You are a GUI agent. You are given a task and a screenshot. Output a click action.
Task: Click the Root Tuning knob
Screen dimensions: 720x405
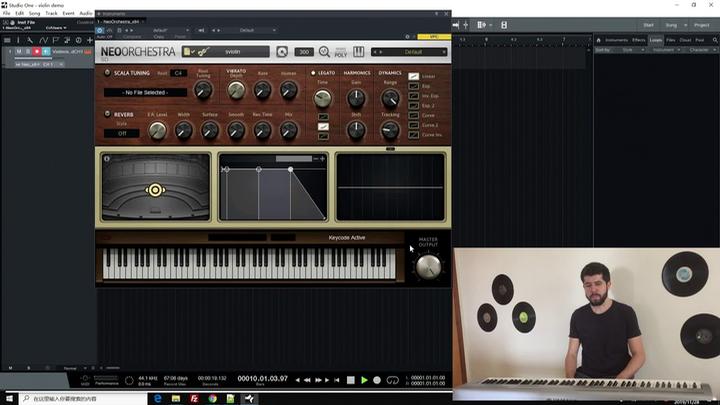(203, 90)
